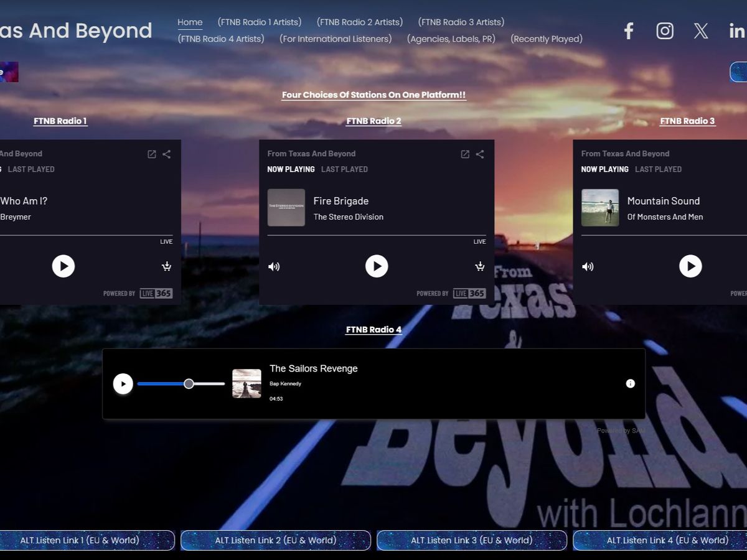
Task: Mute volume in FTNB Radio 2 player
Action: (274, 266)
